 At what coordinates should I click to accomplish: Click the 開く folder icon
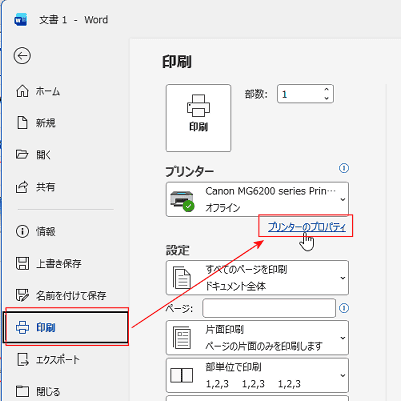22,154
